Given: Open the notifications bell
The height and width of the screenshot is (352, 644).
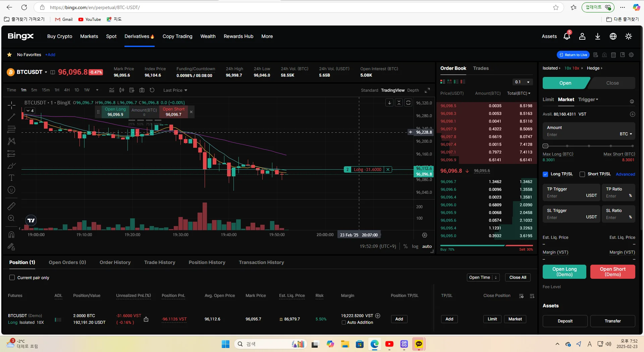Looking at the screenshot, I should [567, 36].
